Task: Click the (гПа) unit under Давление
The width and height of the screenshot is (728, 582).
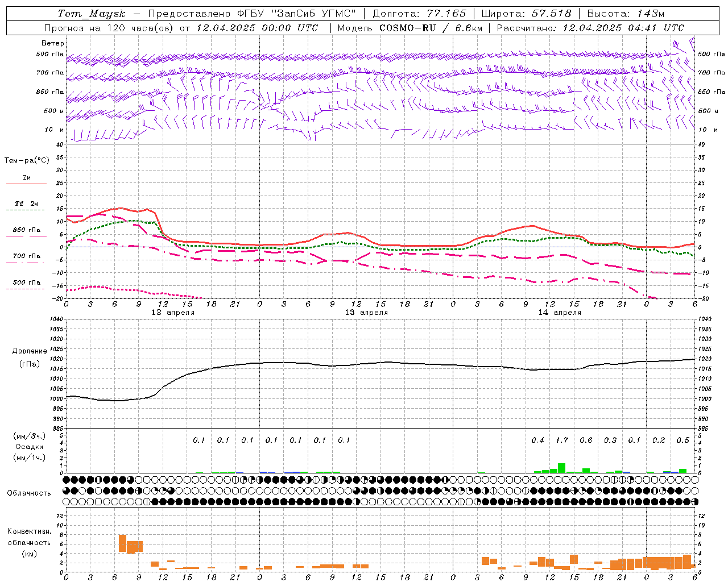Action: coord(30,364)
